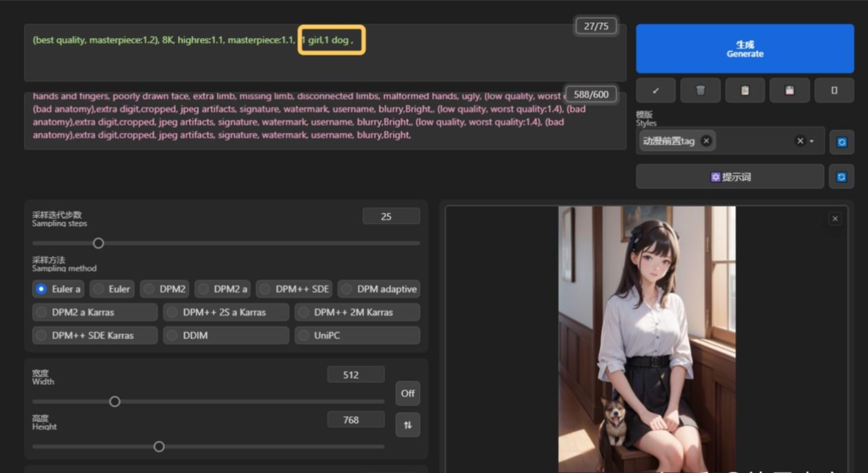Choose DPM++ 2M Karras sampler
868x473 pixels.
(356, 313)
